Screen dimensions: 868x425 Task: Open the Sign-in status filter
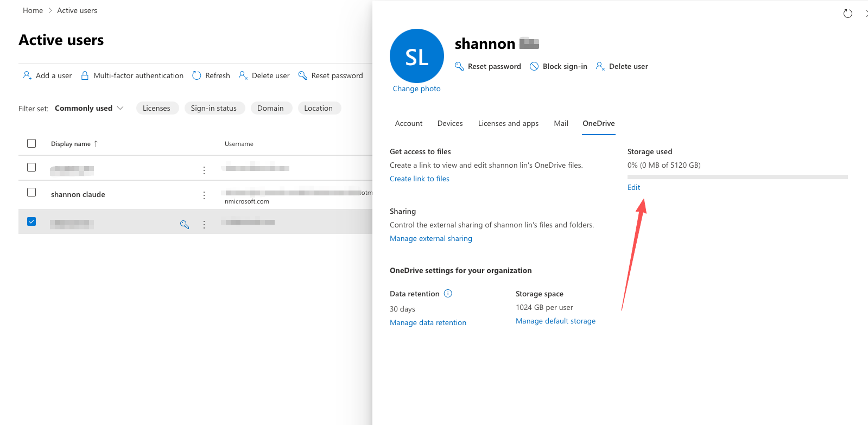point(214,108)
